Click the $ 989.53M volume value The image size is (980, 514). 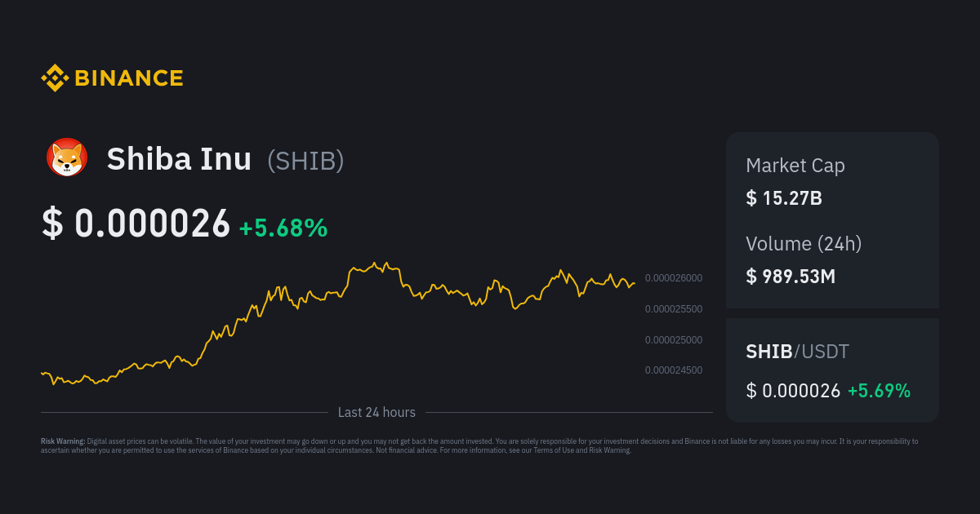[x=791, y=277]
